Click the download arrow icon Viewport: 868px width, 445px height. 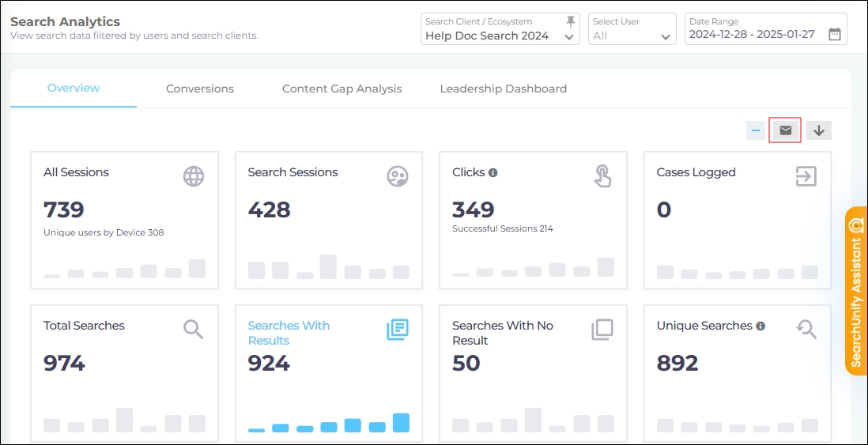point(818,130)
